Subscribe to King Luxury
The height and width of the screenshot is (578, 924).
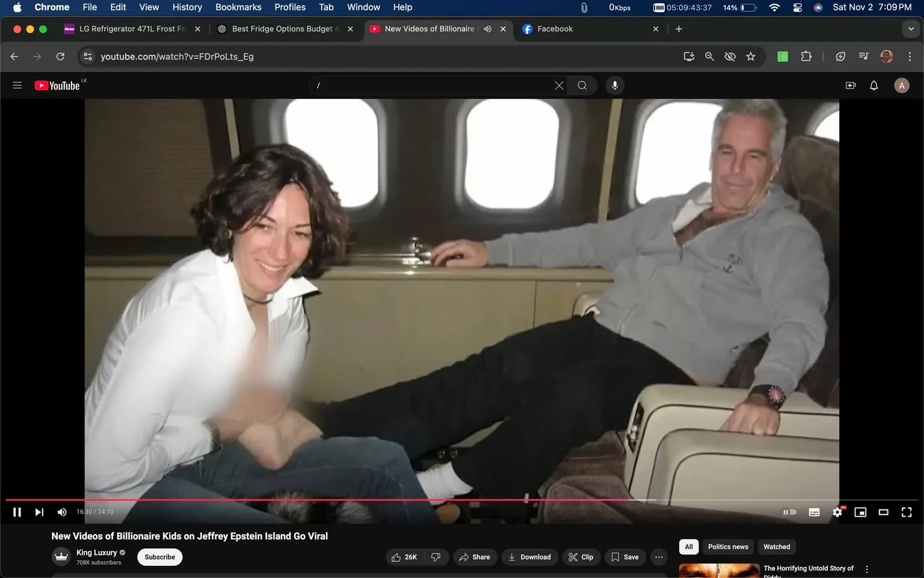[159, 557]
